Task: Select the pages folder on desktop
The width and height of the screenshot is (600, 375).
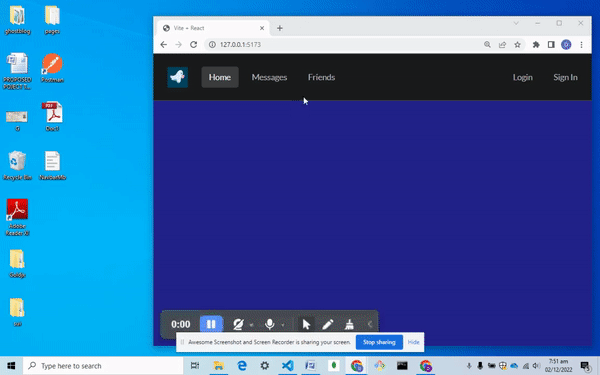Action: click(52, 20)
